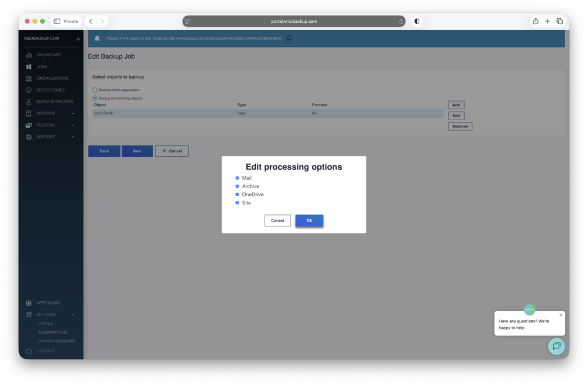Expand the Restore sidebar section
Image resolution: width=588 pixels, height=384 pixels.
73,125
